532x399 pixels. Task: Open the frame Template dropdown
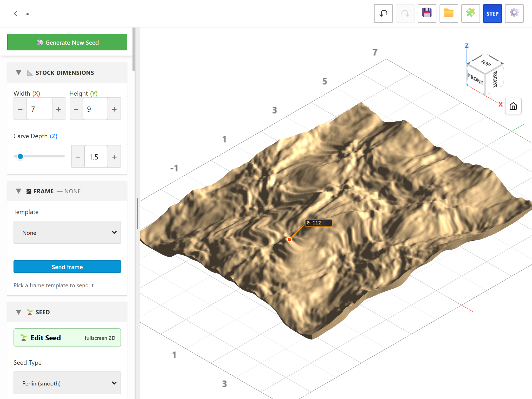click(67, 232)
